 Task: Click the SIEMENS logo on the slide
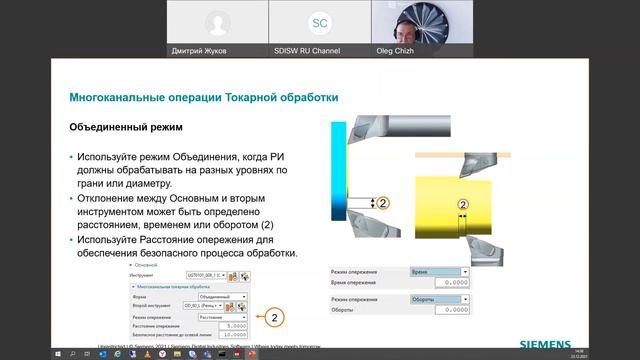tap(545, 344)
